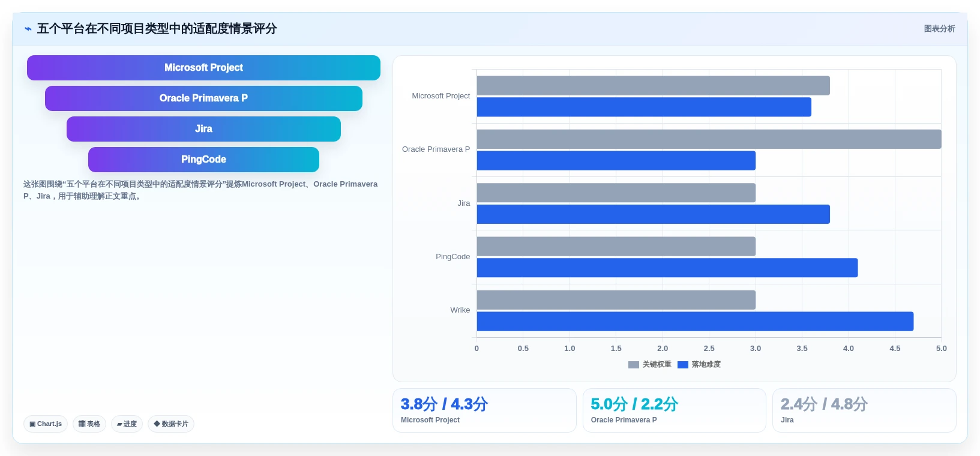The width and height of the screenshot is (980, 456).
Task: Click the 数据卡片 tag
Action: (x=171, y=424)
